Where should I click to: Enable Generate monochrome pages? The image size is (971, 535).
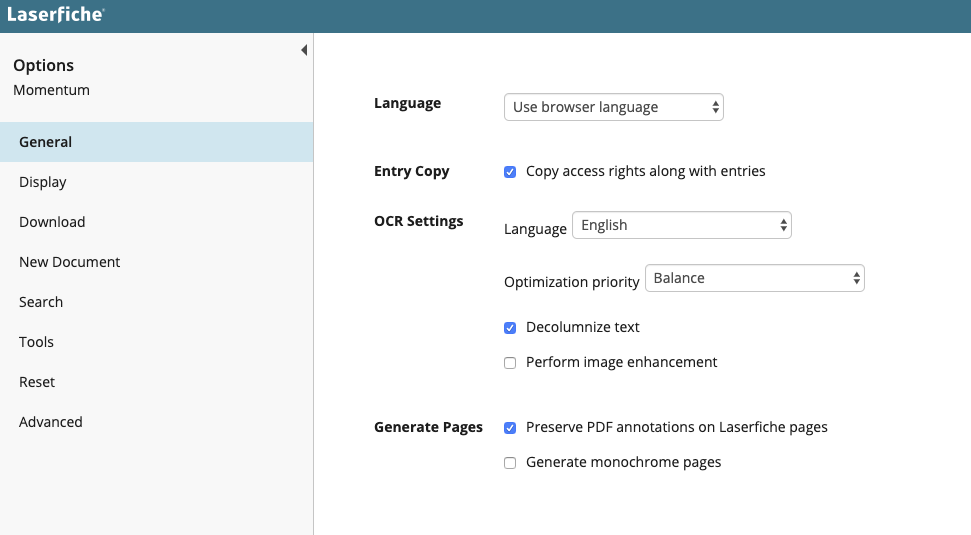510,463
